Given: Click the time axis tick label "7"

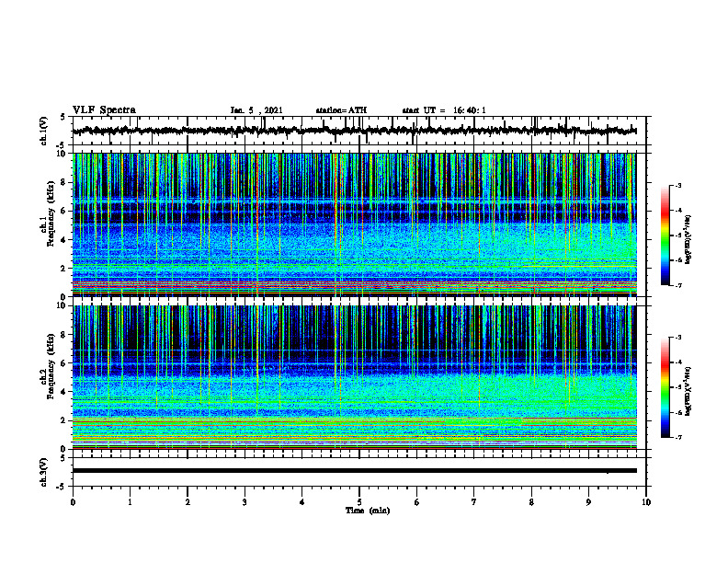Looking at the screenshot, I should tap(474, 502).
